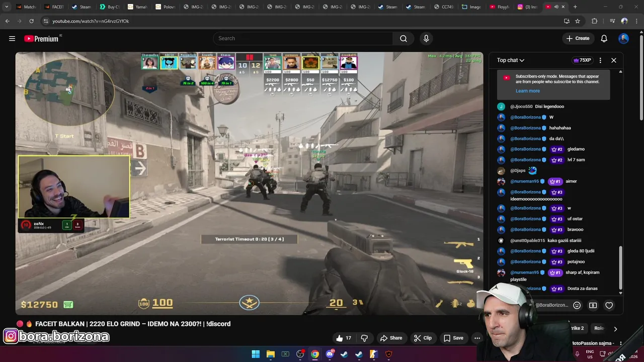644x362 pixels.
Task: Bookmark this page with the star
Action: point(578,21)
